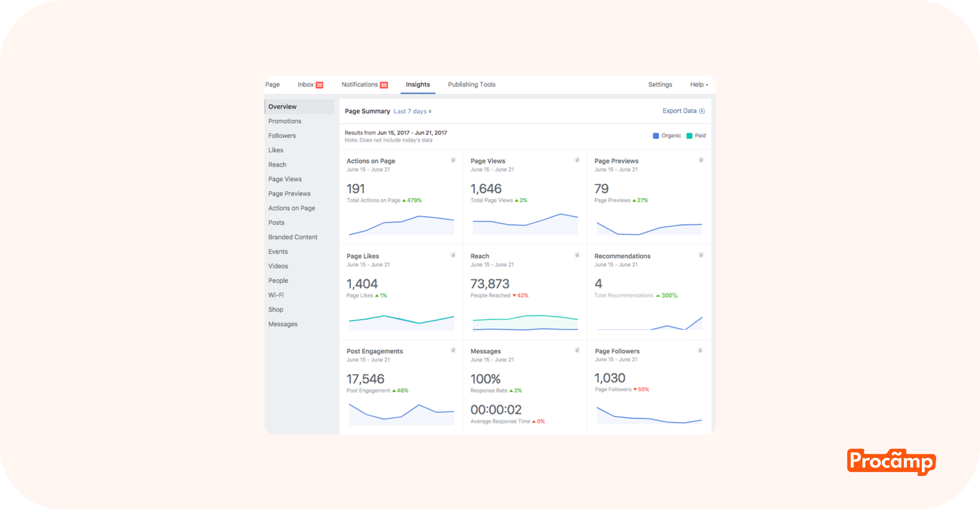
Task: Click the Page Previews line chart
Action: (x=649, y=228)
